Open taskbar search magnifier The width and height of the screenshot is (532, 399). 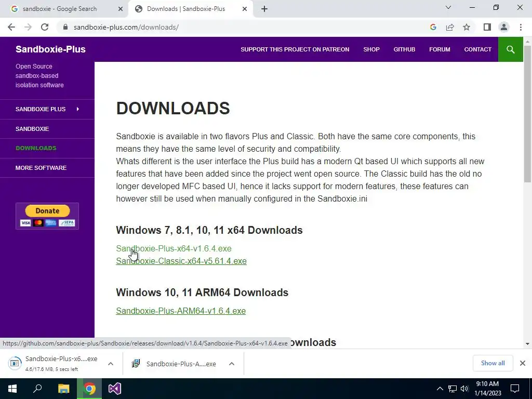[37, 389]
